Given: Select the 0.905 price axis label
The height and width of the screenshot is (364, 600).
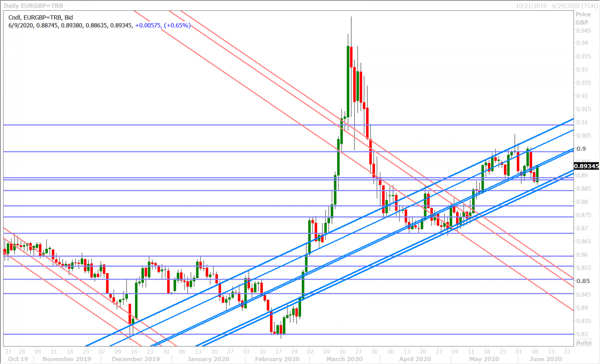Looking at the screenshot, I should click(x=583, y=136).
